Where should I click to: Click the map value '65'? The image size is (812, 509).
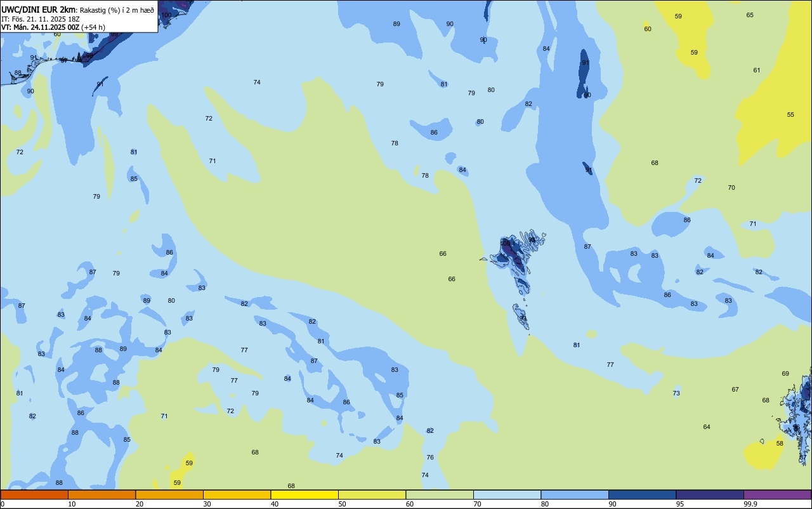[750, 15]
